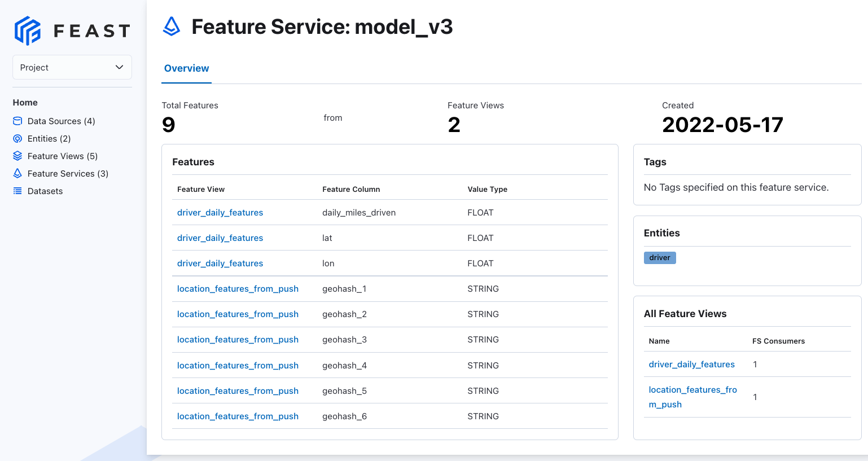Screen dimensions: 868x461
Task: Click the Feature Views layers icon
Action: pos(17,156)
